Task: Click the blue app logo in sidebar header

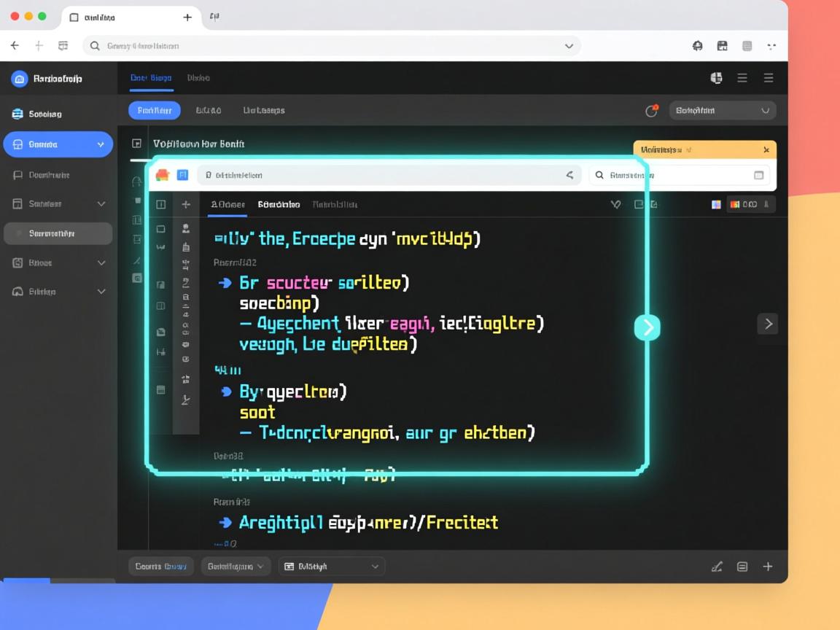Action: pyautogui.click(x=20, y=79)
